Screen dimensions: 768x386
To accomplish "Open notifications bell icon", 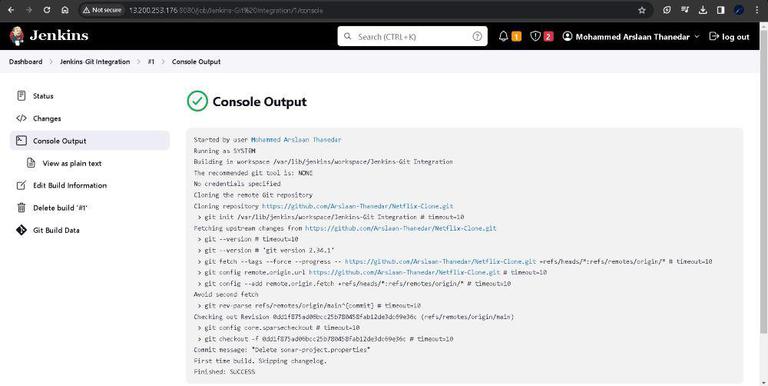I will [503, 36].
